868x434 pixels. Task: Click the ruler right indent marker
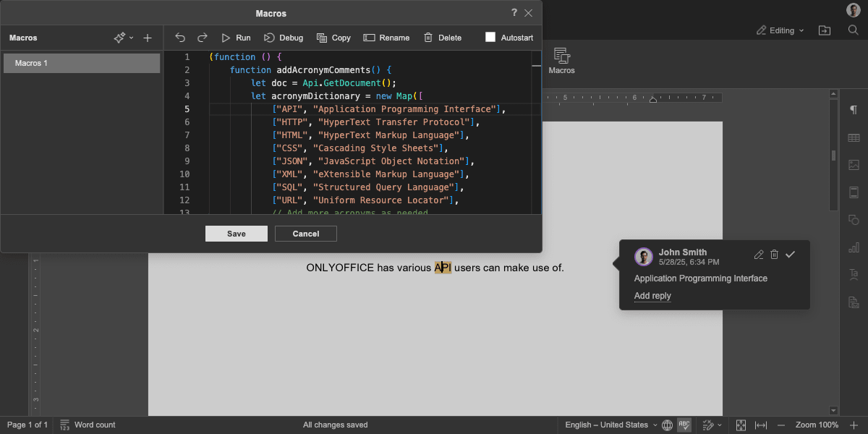click(653, 100)
